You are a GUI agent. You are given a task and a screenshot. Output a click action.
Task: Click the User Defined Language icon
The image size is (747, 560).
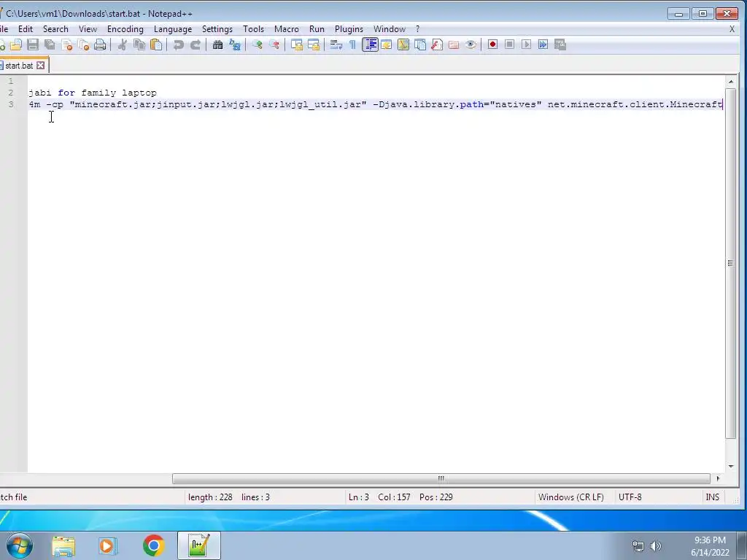pos(387,44)
